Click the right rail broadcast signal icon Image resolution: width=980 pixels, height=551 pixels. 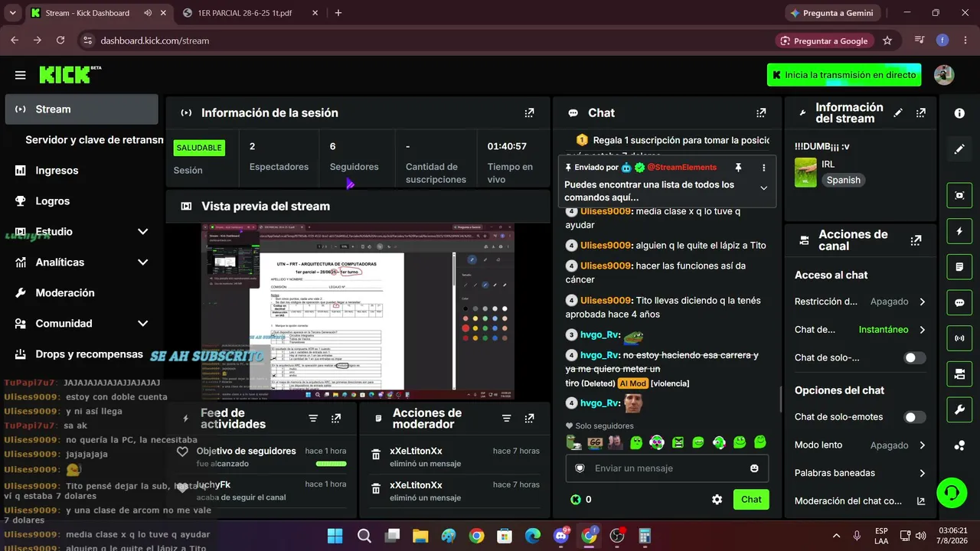[x=959, y=337]
